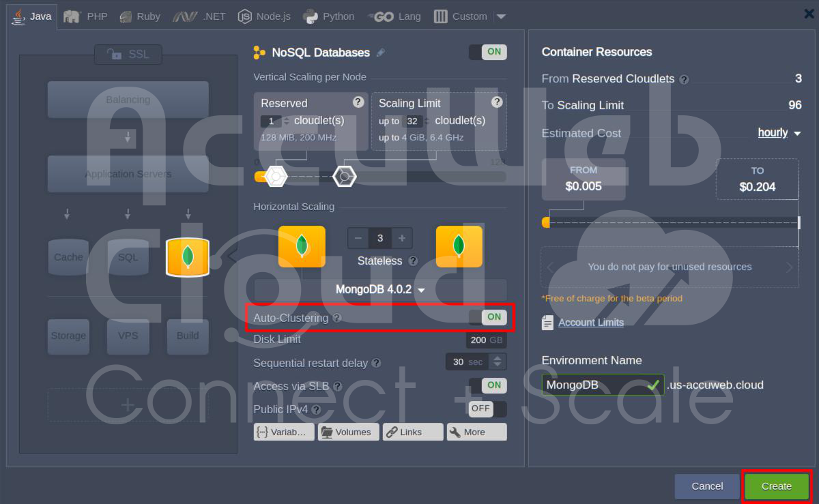
Task: Switch to the Python tab
Action: [x=329, y=16]
